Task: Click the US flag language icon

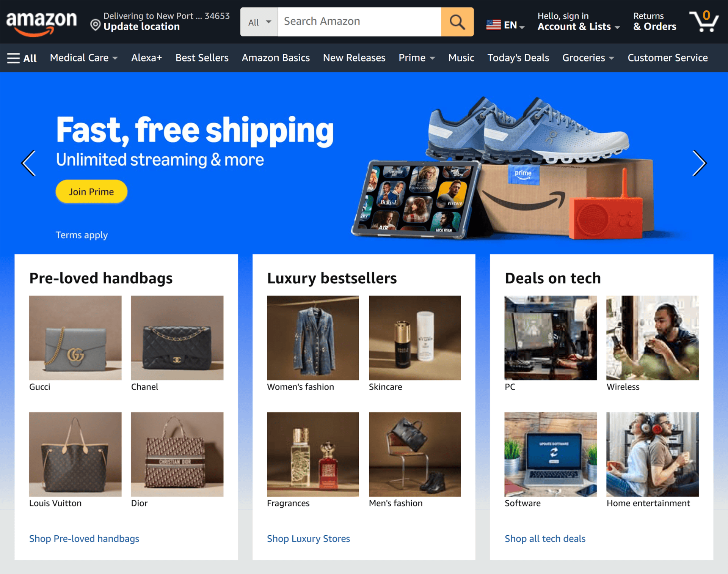Action: 493,25
